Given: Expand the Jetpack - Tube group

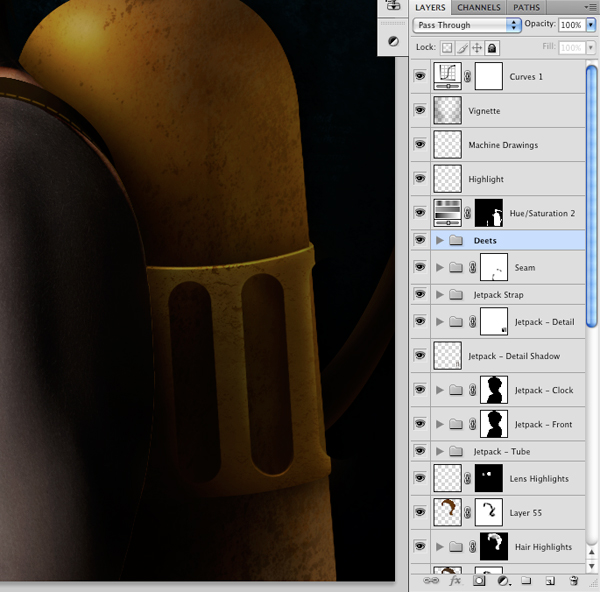Looking at the screenshot, I should pyautogui.click(x=440, y=451).
